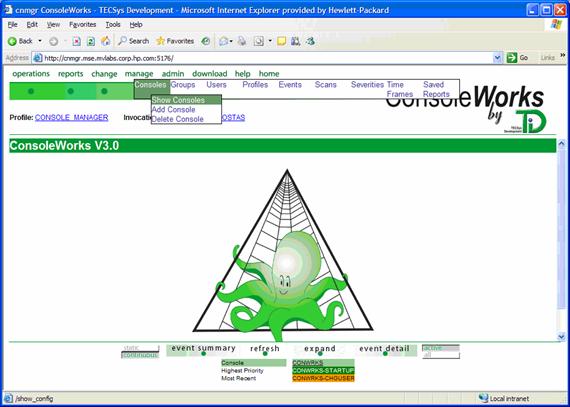Click the Mail icon in toolbar
Image resolution: width=570 pixels, height=407 pixels.
tap(224, 41)
